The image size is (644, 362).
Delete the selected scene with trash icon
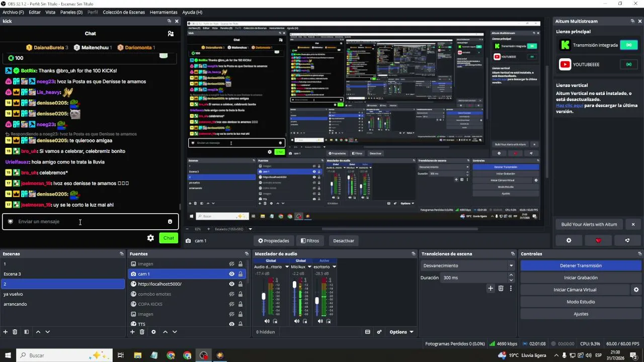click(15, 332)
